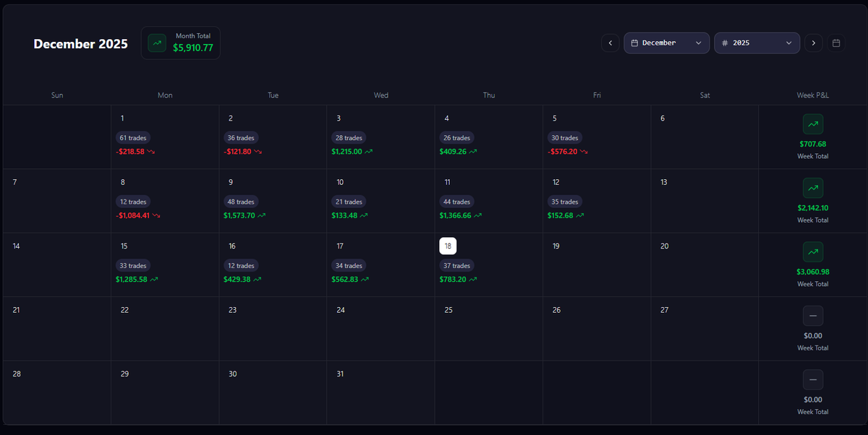This screenshot has height=435, width=868.
Task: Open the 44 trades badge
Action: (x=456, y=202)
